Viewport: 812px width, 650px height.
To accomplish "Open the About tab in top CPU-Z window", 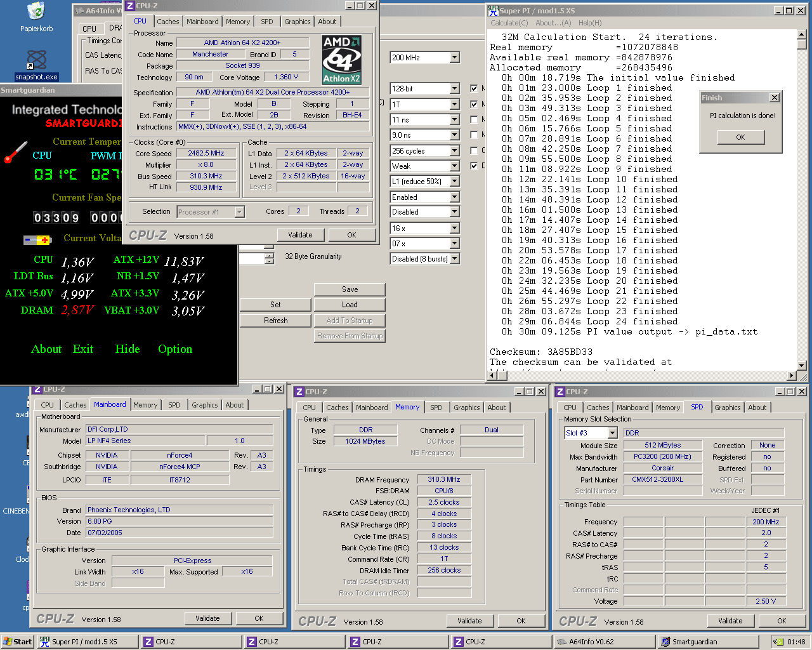I will tap(327, 22).
